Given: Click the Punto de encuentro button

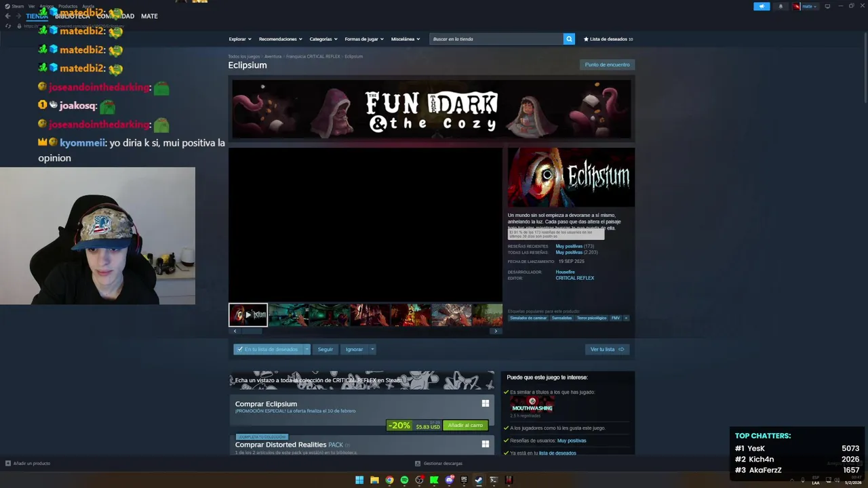Looking at the screenshot, I should (x=607, y=64).
